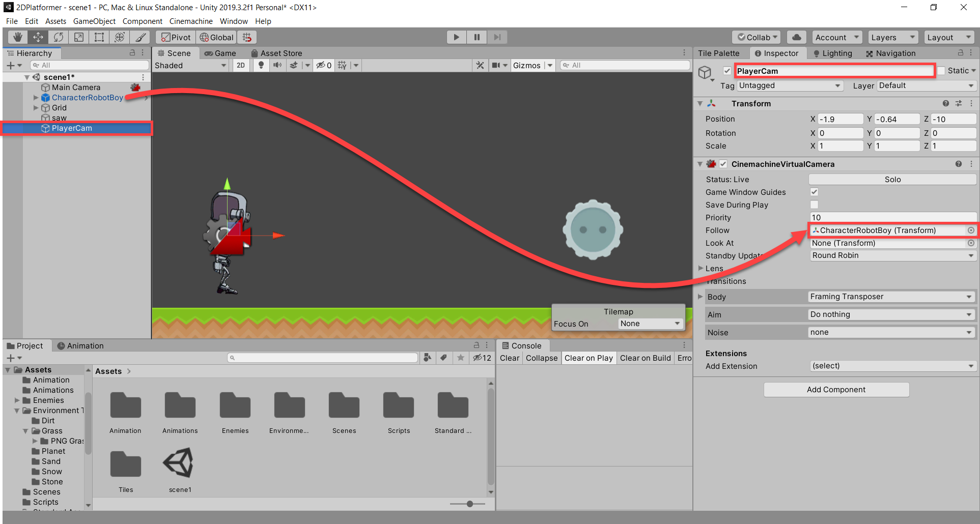
Task: Open custom editor tools icon
Action: click(x=141, y=37)
